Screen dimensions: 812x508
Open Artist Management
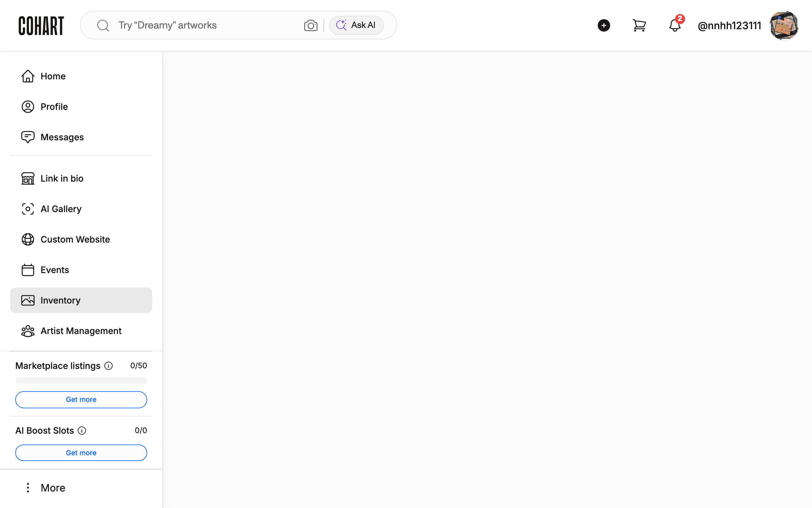click(81, 331)
